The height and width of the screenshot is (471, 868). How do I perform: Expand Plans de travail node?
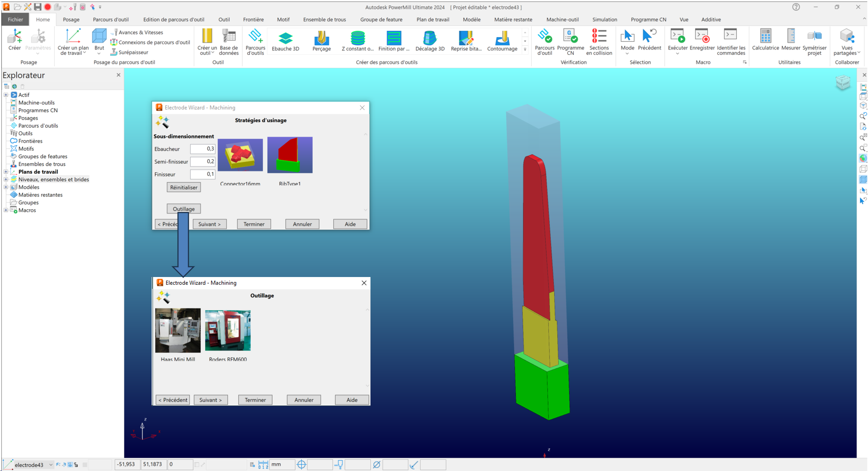tap(6, 172)
